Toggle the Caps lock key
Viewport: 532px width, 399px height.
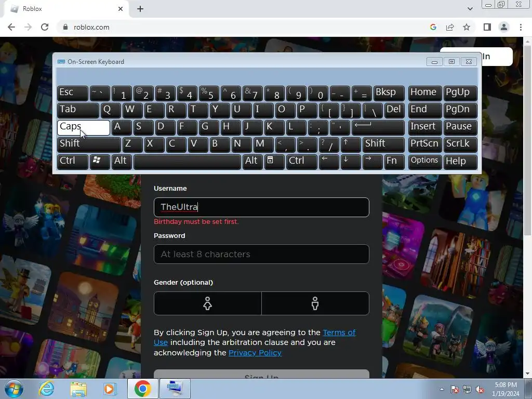84,128
